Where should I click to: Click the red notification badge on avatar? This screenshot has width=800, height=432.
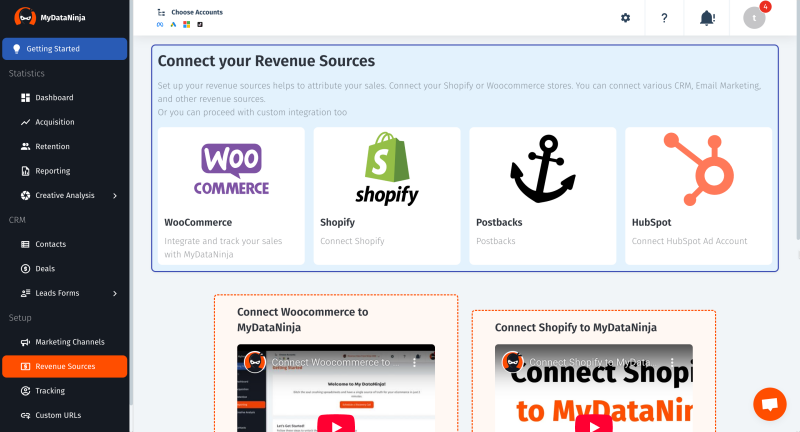point(765,7)
